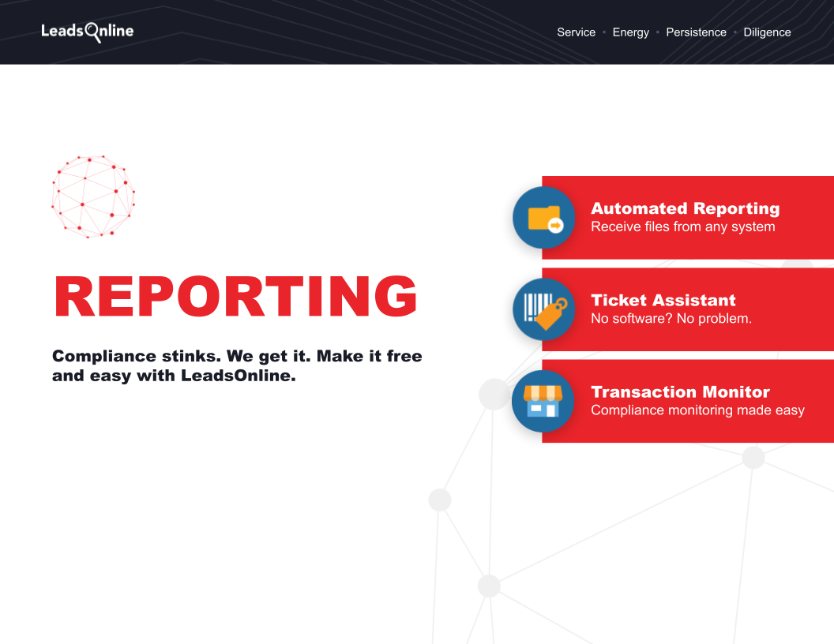Select Service in the header
This screenshot has width=834, height=644.
[576, 32]
